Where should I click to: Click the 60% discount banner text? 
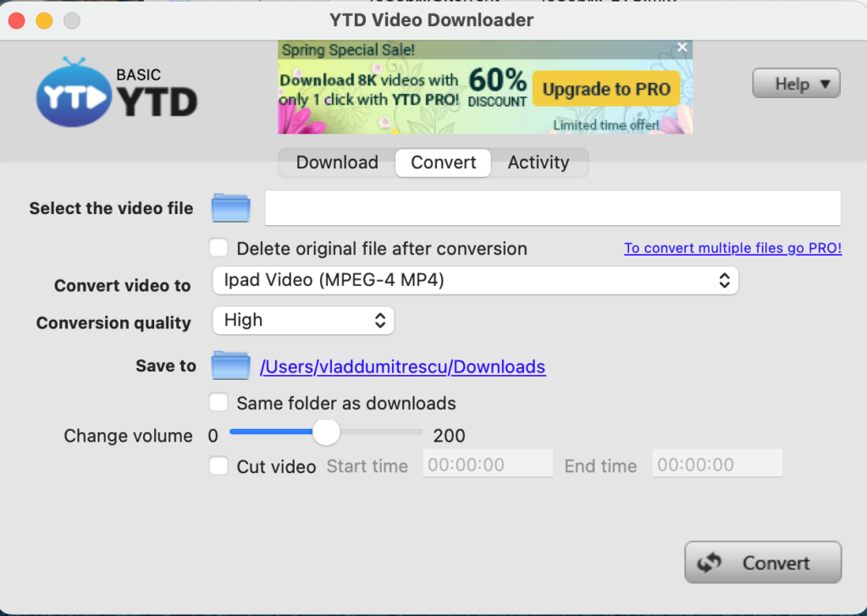[497, 87]
